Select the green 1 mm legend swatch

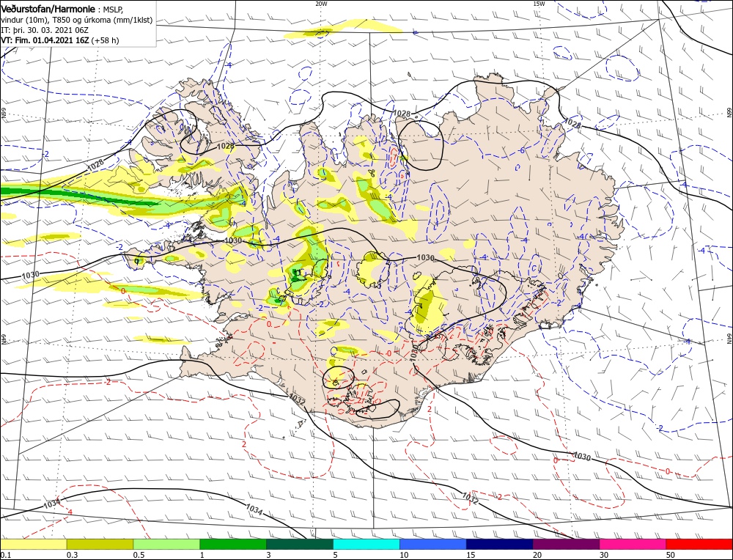233,544
